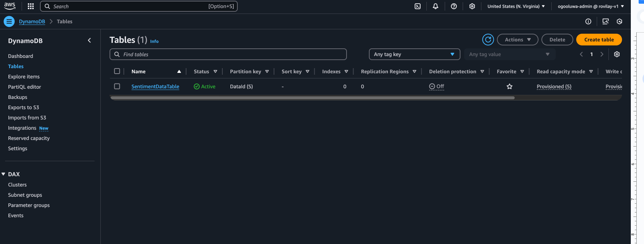Open the DynamoDB breadcrumb link
Screen dimensions: 644x244
(32, 22)
